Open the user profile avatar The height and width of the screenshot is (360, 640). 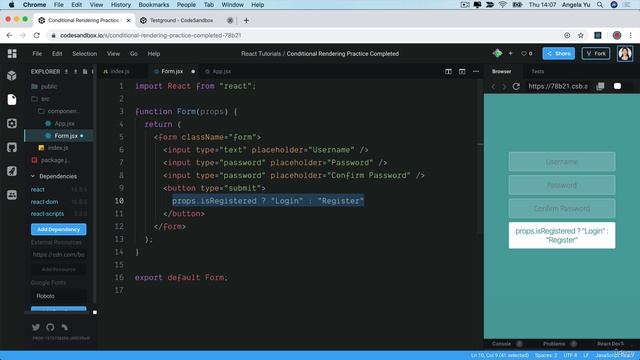click(x=625, y=53)
